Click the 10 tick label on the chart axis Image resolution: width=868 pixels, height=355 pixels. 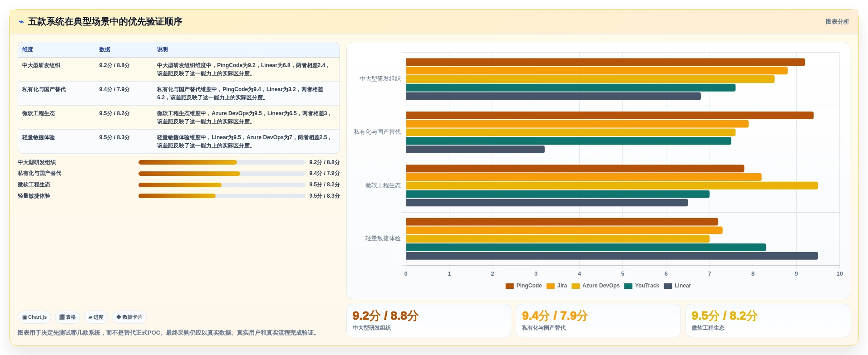point(839,274)
